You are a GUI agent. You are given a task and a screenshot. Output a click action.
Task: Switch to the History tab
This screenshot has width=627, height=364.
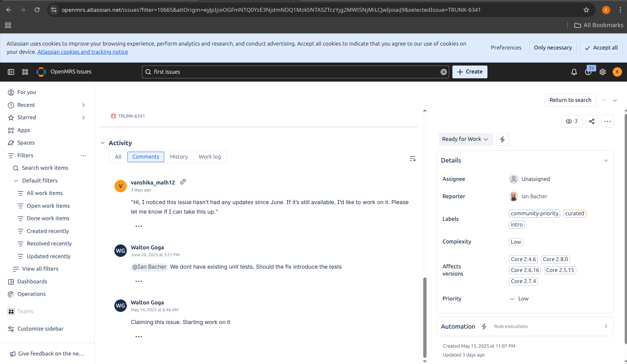coord(179,157)
